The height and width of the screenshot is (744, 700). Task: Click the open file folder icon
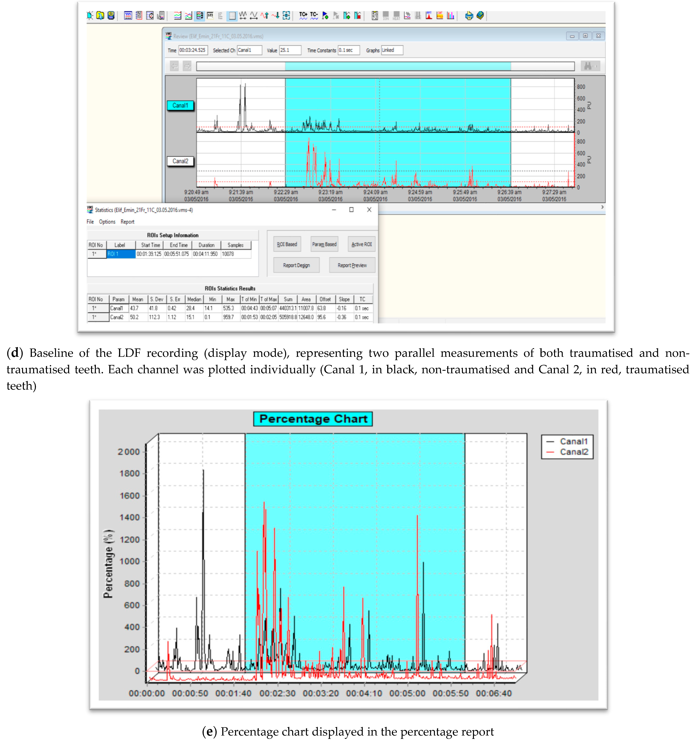click(100, 15)
